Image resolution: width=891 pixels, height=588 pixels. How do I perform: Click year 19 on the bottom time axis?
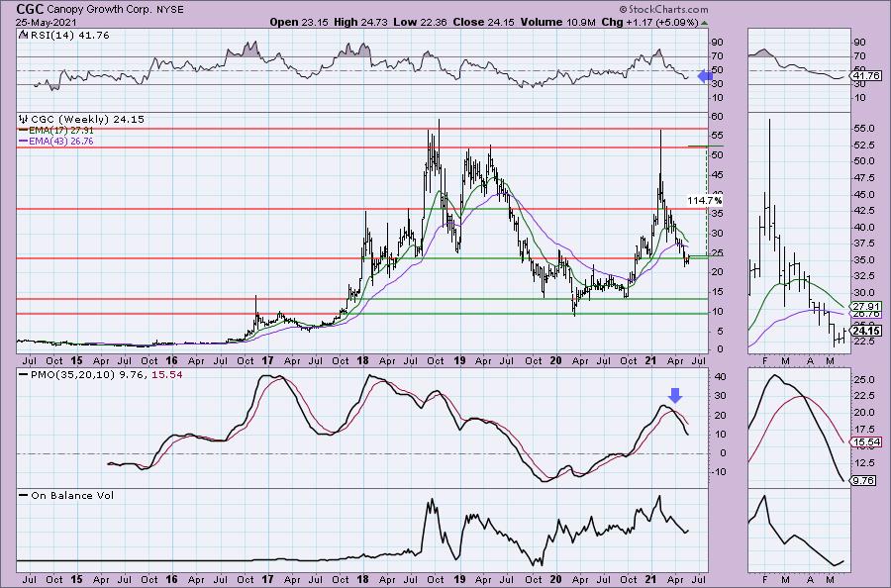pyautogui.click(x=459, y=580)
